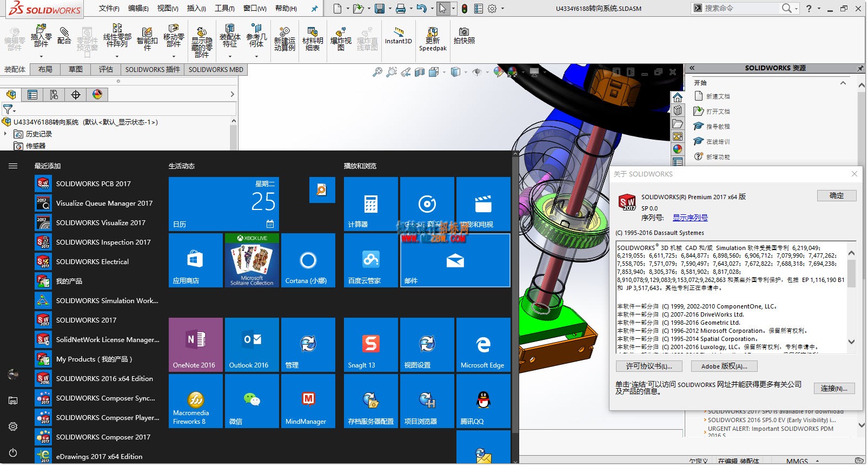The width and height of the screenshot is (868, 466).
Task: Expand the 历史记录 tree node
Action: [5, 134]
